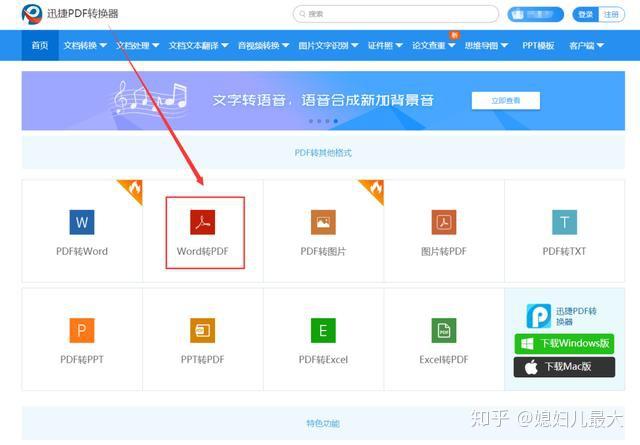Expand the 证件照 dropdown

pyautogui.click(x=385, y=45)
